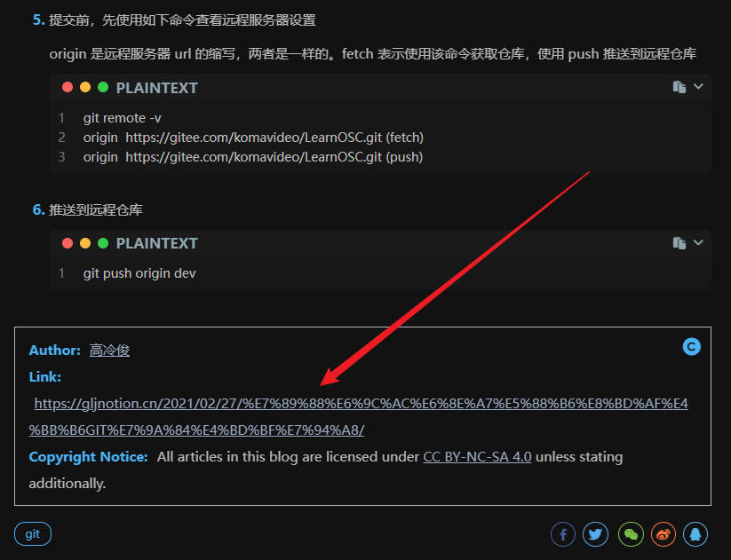Click yellow dot on first code block
The width and height of the screenshot is (731, 560).
(85, 87)
